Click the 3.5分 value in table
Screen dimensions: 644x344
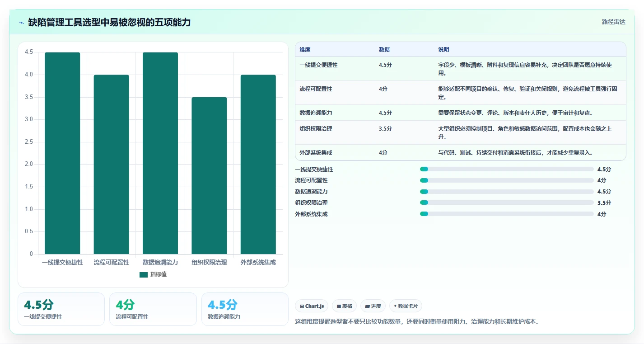point(385,129)
